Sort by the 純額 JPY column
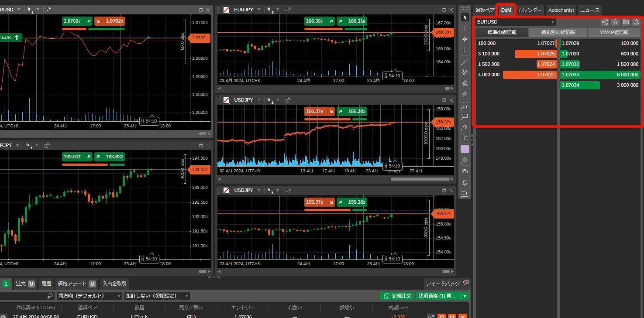Screen dimensions: 644x318 (399, 308)
